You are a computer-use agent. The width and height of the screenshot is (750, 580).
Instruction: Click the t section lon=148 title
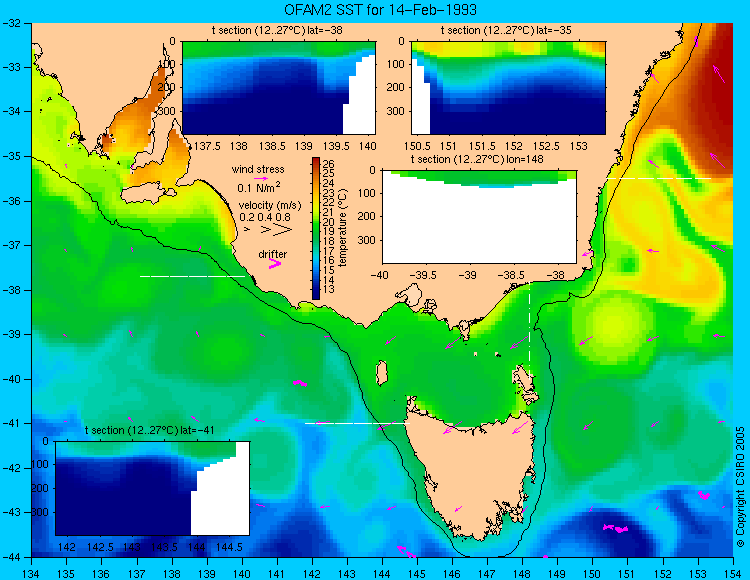tap(477, 159)
